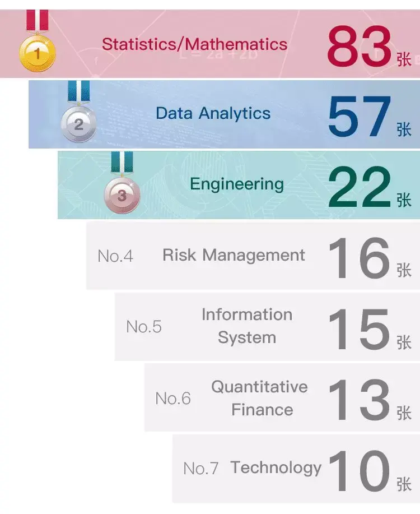Viewport: 420px width, 514px height.
Task: Click the gray number 16
Action: pos(360,258)
